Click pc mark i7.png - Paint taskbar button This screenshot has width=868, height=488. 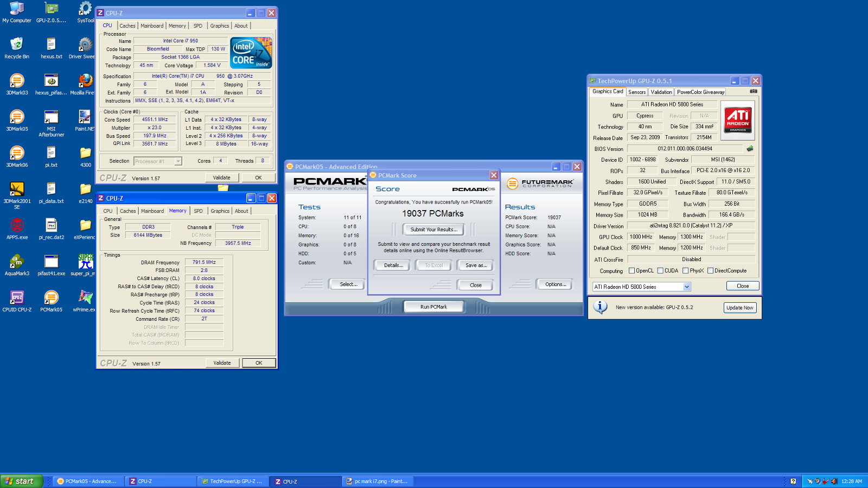pos(378,481)
